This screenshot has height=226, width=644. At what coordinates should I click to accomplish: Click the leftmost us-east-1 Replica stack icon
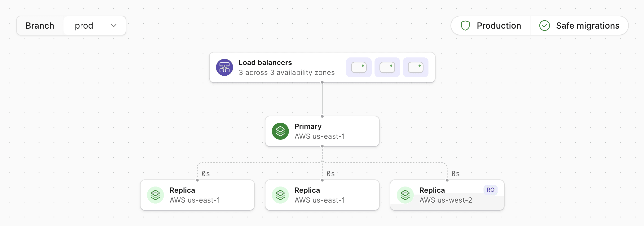point(155,195)
